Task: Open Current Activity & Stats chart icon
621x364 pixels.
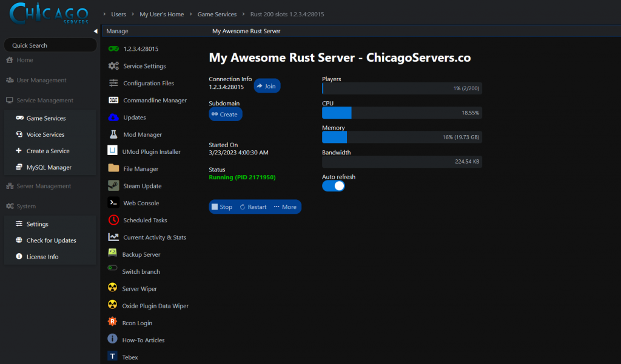Action: point(113,237)
